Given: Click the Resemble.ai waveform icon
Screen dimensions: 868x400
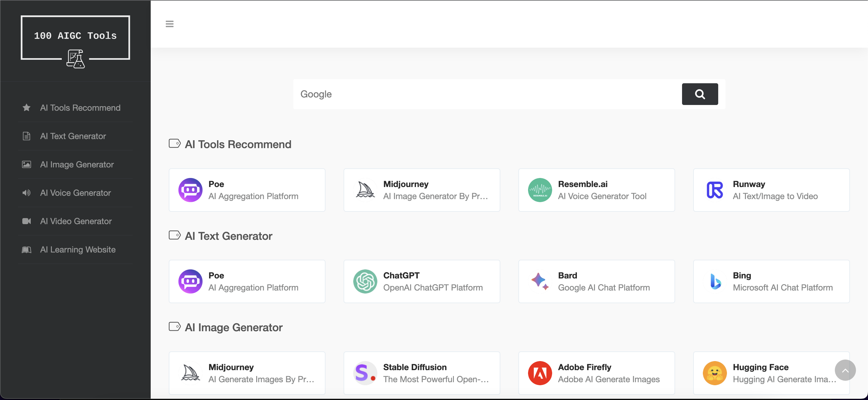Looking at the screenshot, I should 540,190.
